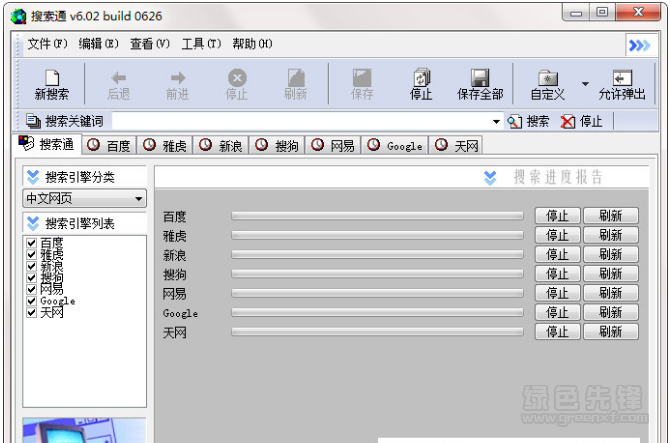Click the 允许弹出 allow popups icon

[622, 78]
